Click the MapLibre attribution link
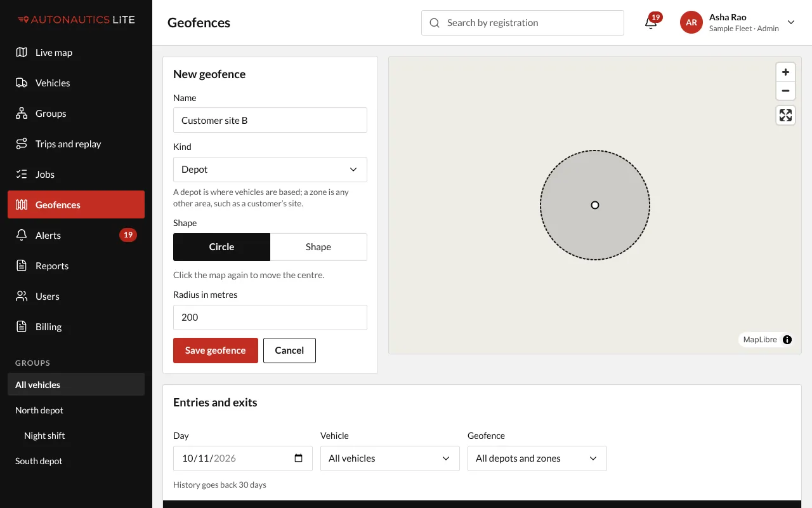This screenshot has width=812, height=508. [x=760, y=340]
